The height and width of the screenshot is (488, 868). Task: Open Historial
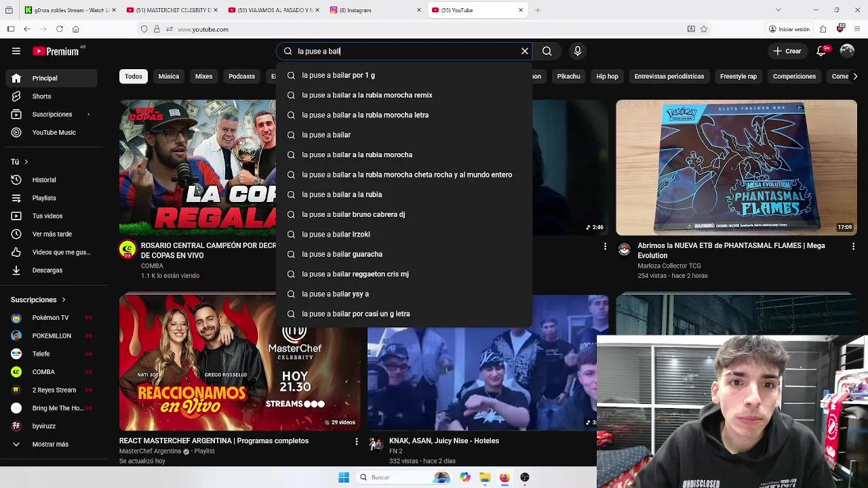click(x=52, y=180)
